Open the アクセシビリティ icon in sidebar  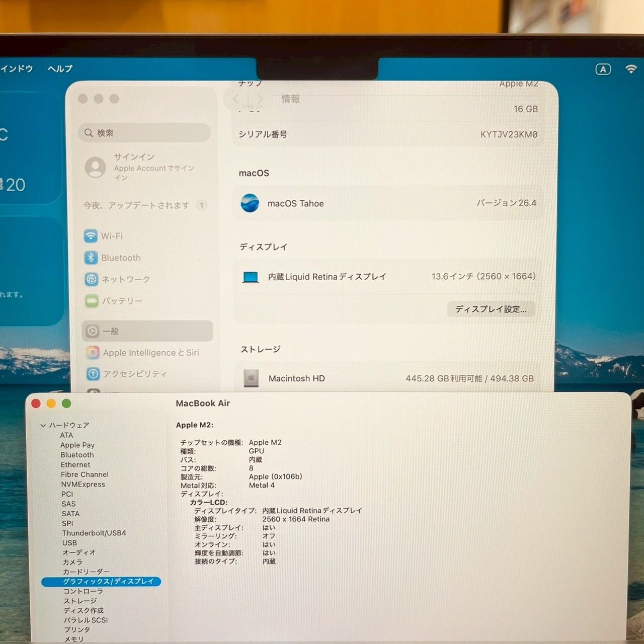point(93,374)
